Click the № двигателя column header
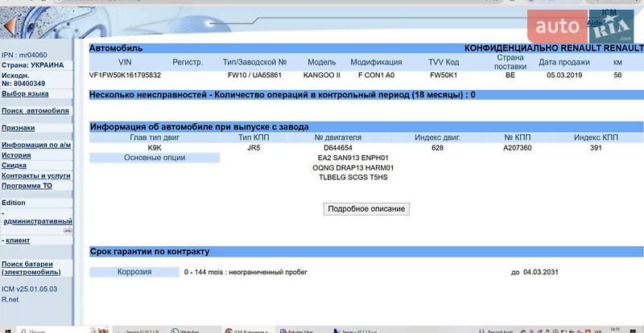Viewport: 644px width, 333px height. (x=337, y=138)
